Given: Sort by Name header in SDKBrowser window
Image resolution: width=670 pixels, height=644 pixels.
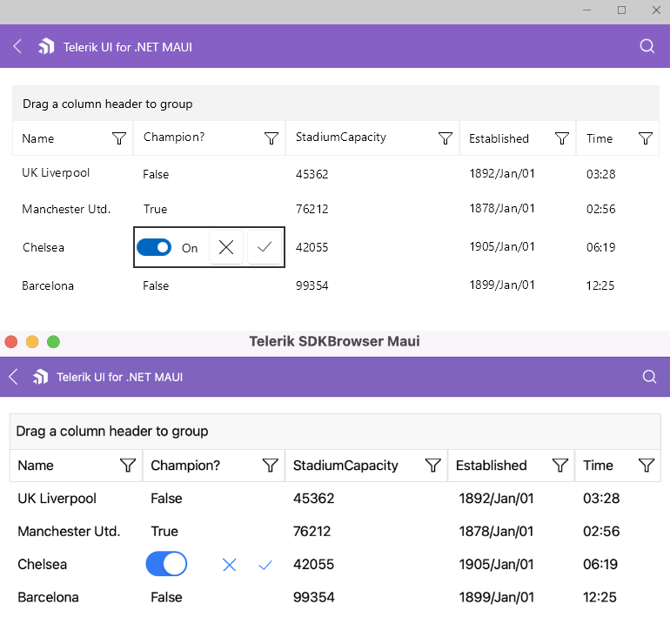Looking at the screenshot, I should pyautogui.click(x=36, y=465).
